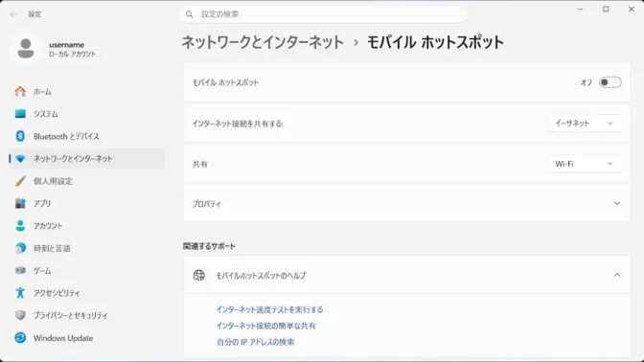Click the 個人用設定 paintbrush icon
The height and width of the screenshot is (362, 644).
tap(20, 181)
